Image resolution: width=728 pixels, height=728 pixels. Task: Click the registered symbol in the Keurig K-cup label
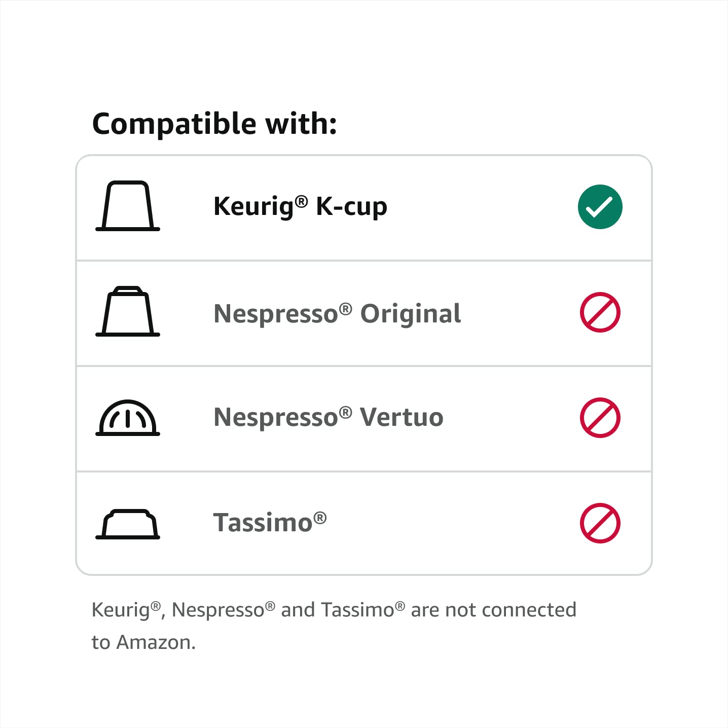301,202
